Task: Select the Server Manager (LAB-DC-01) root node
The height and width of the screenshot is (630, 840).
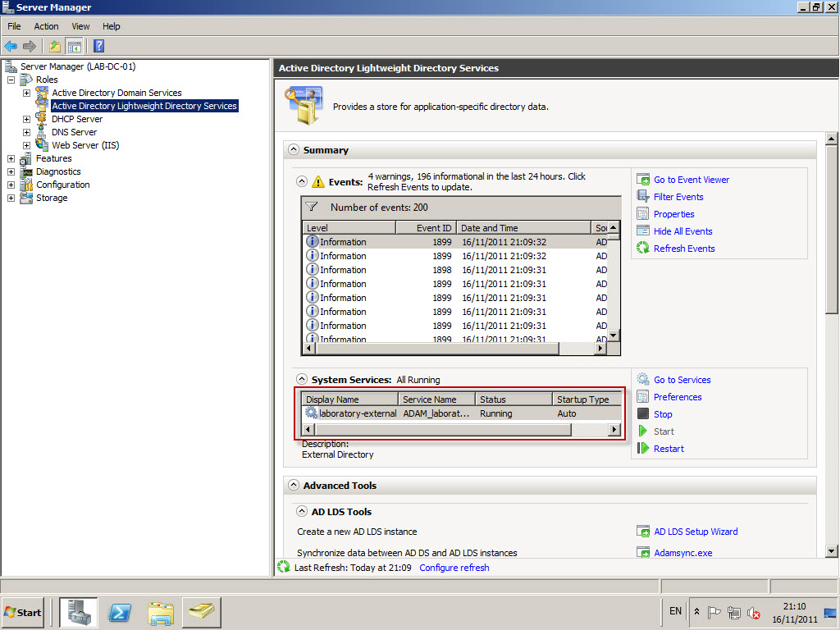Action: point(78,66)
